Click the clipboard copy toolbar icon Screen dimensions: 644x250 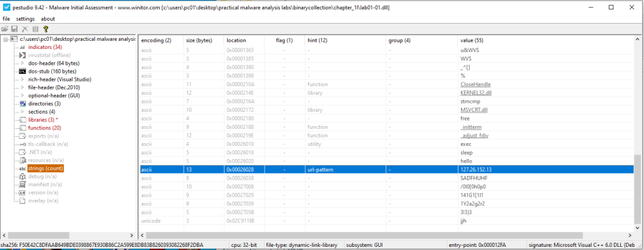click(x=35, y=29)
